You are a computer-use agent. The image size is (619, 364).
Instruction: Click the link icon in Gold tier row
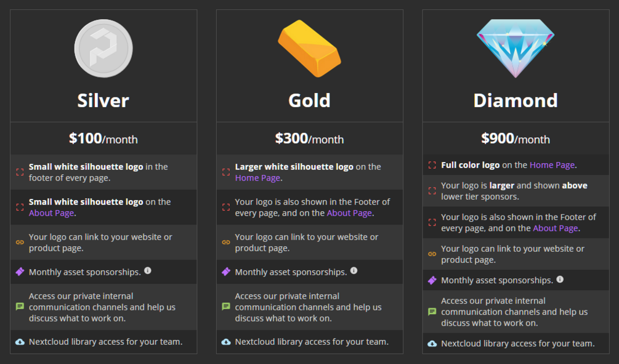[226, 242]
